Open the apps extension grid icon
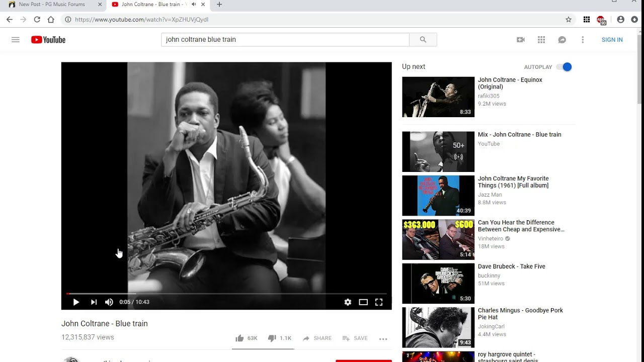 [587, 20]
